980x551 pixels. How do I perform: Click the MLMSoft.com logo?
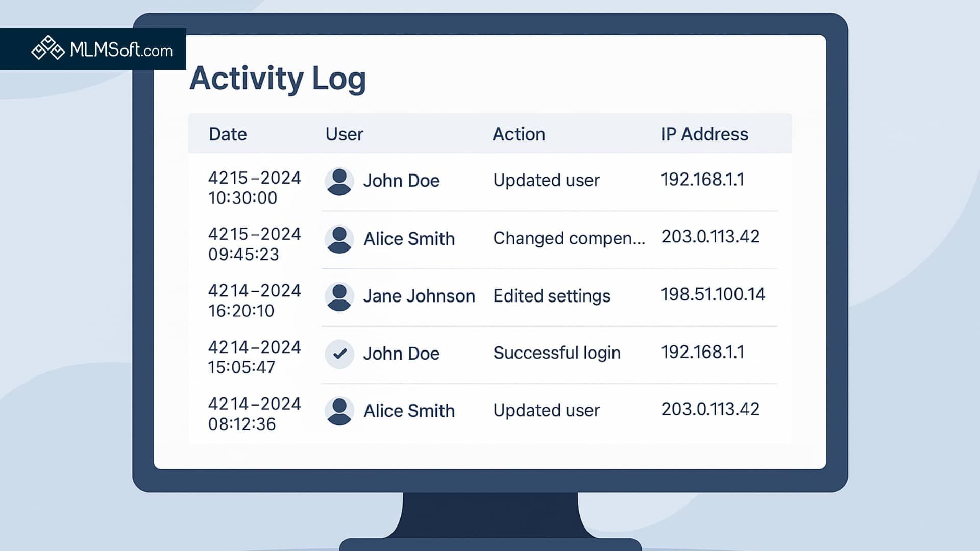tap(102, 49)
